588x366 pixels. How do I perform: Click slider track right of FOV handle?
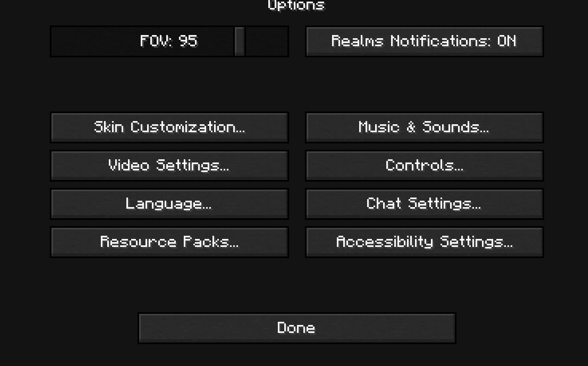267,41
